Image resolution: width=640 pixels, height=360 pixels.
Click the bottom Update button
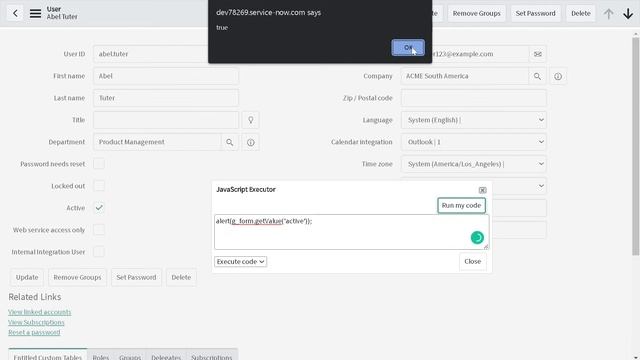[x=27, y=277]
